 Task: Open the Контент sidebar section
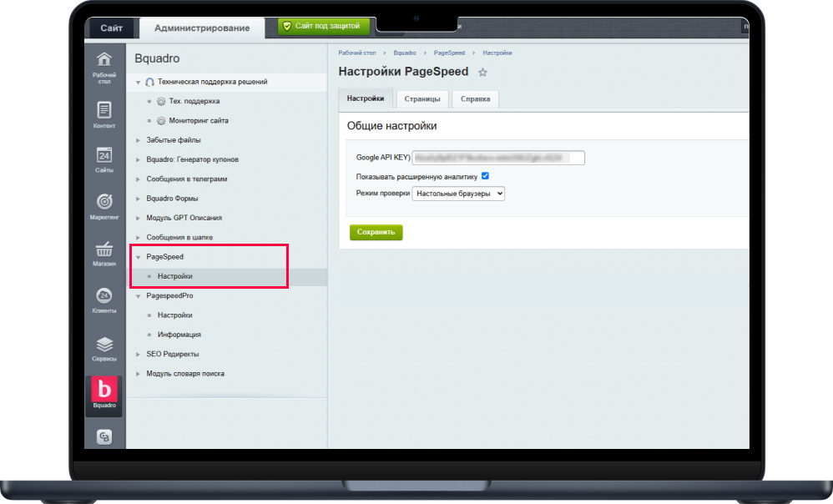[104, 114]
